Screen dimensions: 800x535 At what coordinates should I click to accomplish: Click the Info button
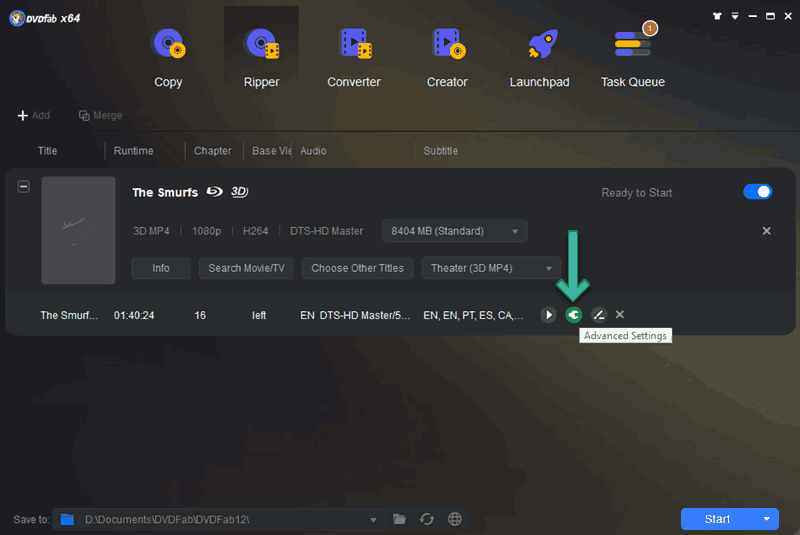coord(161,268)
